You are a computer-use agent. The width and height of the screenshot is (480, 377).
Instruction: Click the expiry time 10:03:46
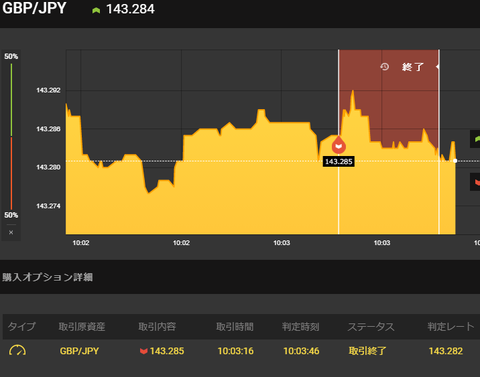(x=301, y=351)
